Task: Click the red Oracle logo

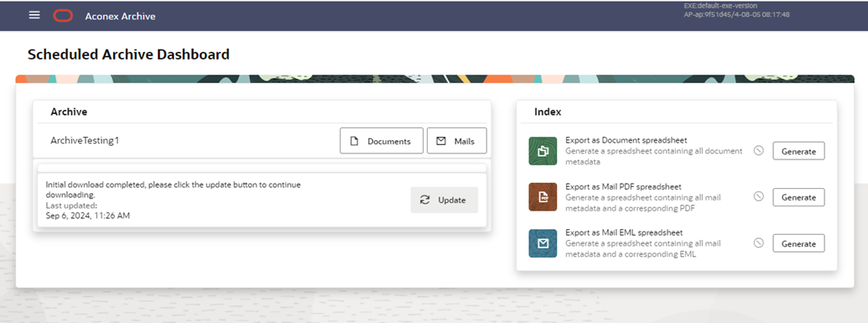Action: point(63,15)
